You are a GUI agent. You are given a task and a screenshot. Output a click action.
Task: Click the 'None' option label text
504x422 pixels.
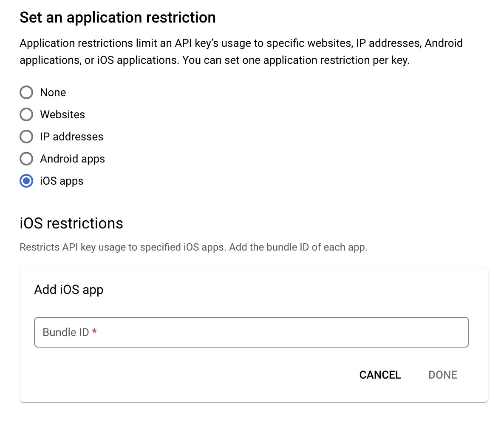[x=53, y=93]
